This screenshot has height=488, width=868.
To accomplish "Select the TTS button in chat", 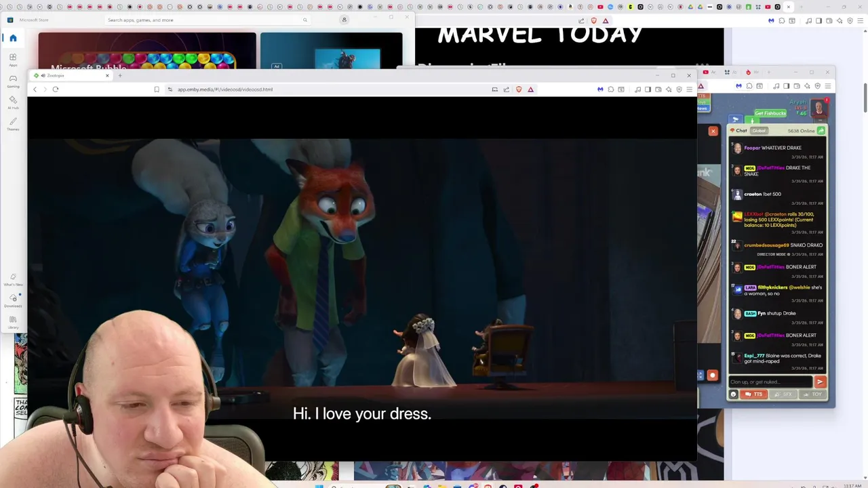I will [x=753, y=394].
